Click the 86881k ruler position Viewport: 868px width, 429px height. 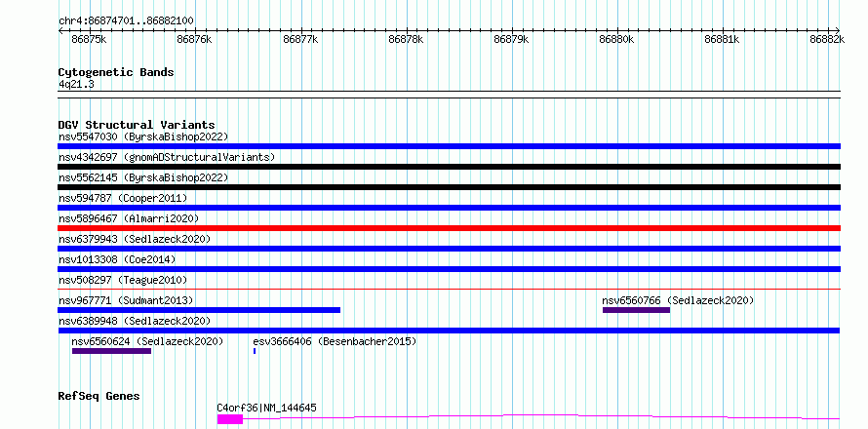coord(723,39)
